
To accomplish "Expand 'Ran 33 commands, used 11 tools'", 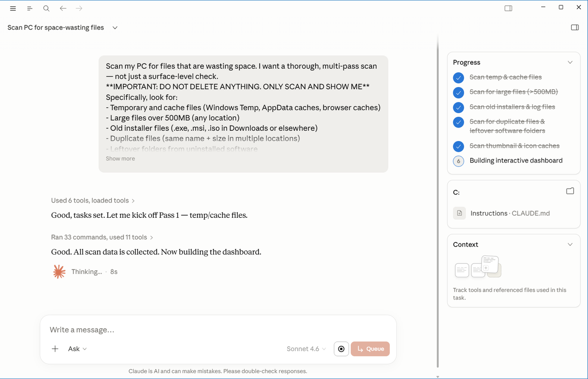I will click(102, 238).
